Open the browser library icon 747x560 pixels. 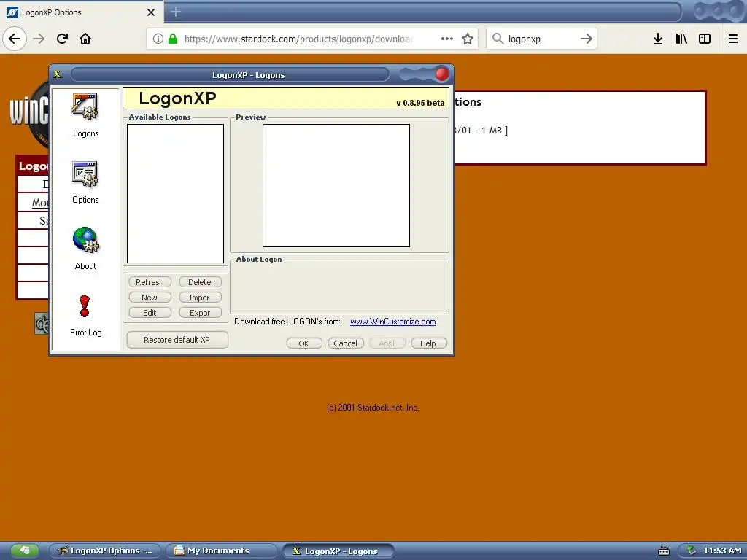click(x=681, y=39)
